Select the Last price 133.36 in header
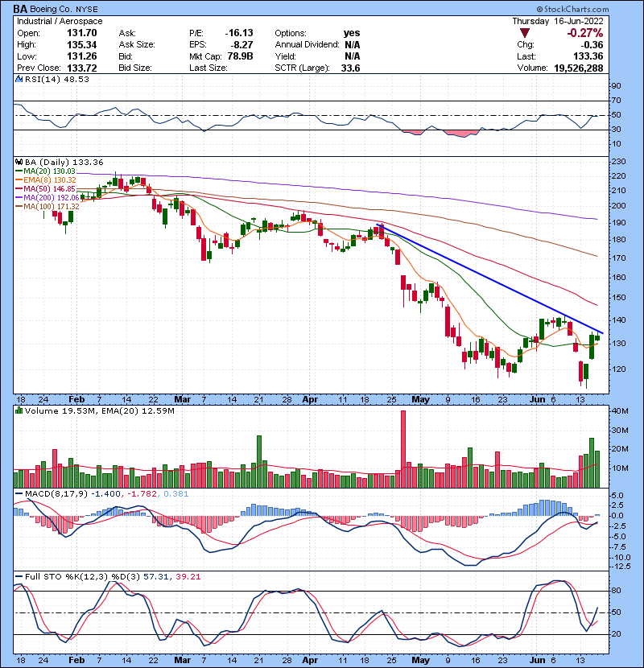Viewport: 644px width, 668px height. coord(588,56)
